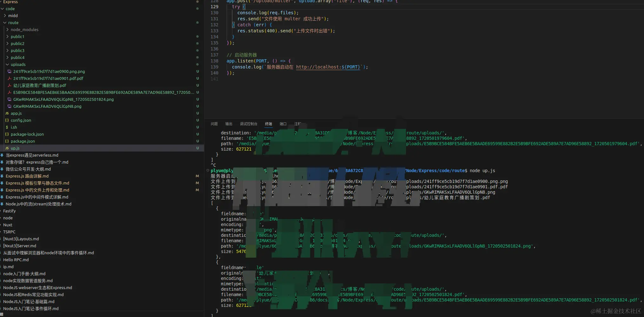The image size is (644, 317).
Task: Collapse the code folder
Action: pos(2,9)
